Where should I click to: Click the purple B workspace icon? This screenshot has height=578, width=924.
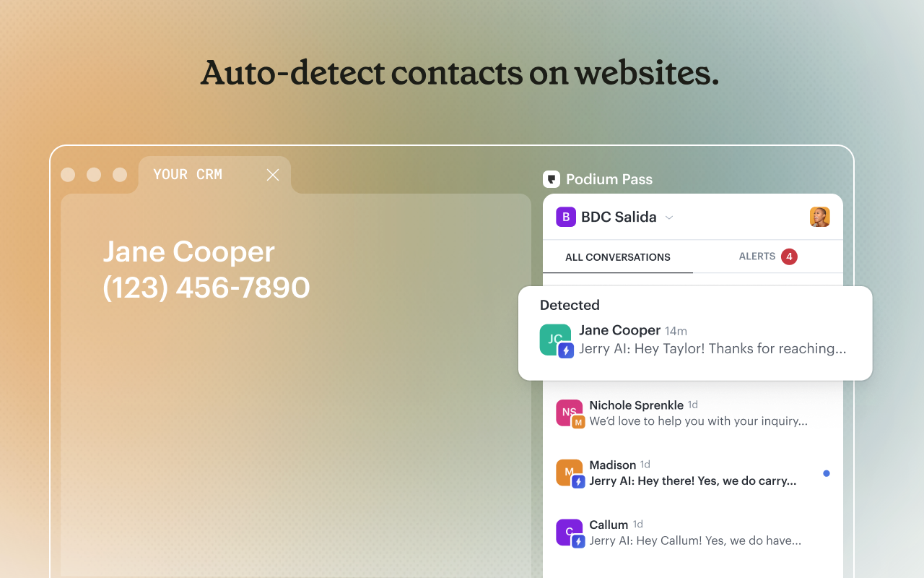(x=566, y=217)
